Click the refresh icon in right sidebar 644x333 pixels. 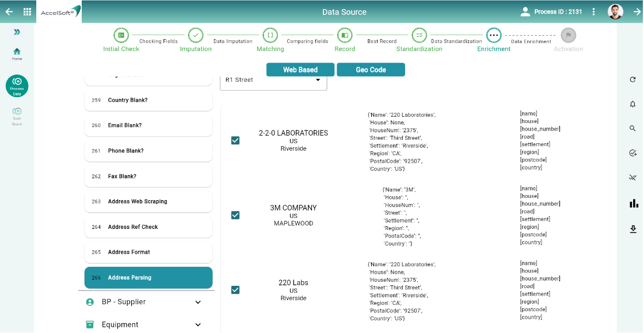click(x=632, y=80)
